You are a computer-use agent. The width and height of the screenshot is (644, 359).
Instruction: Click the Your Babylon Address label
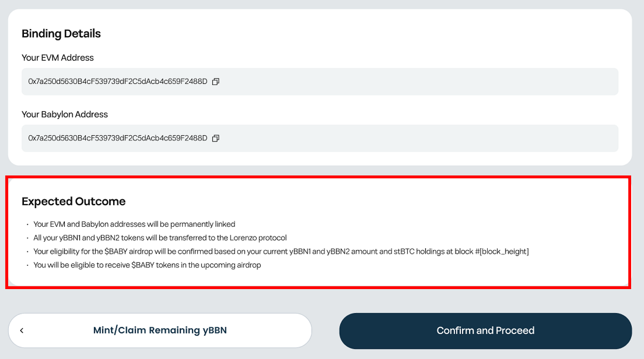tap(64, 114)
